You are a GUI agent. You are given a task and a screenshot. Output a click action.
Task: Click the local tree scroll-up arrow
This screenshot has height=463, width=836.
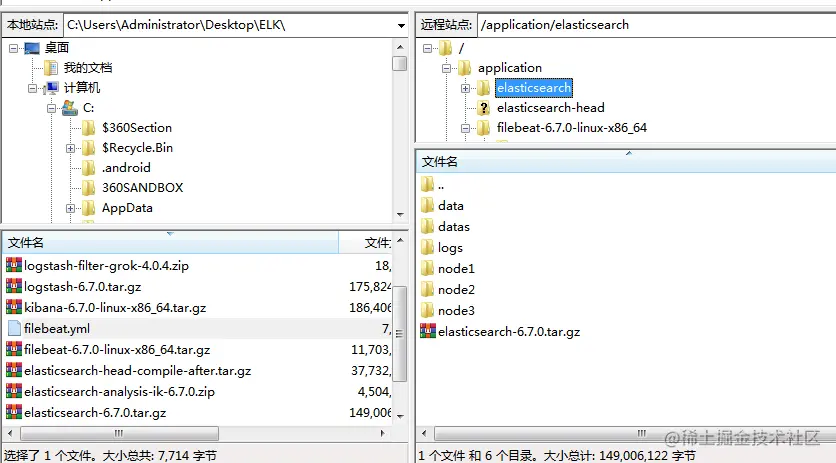(400, 47)
